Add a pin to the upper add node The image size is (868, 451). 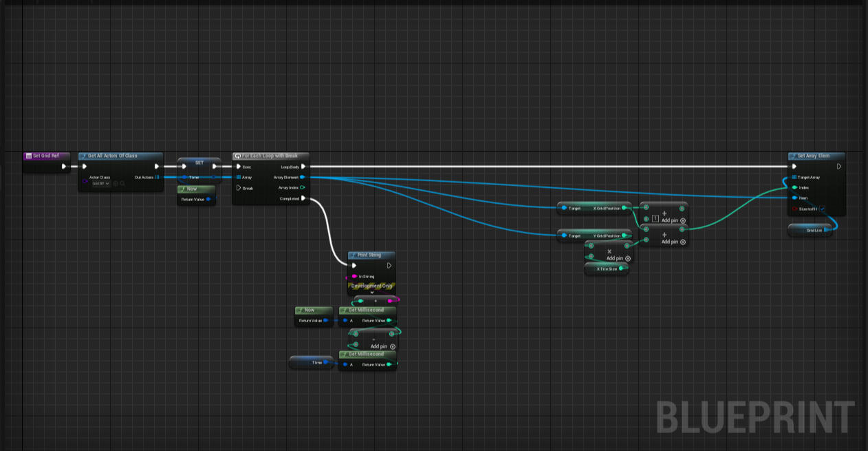(682, 220)
